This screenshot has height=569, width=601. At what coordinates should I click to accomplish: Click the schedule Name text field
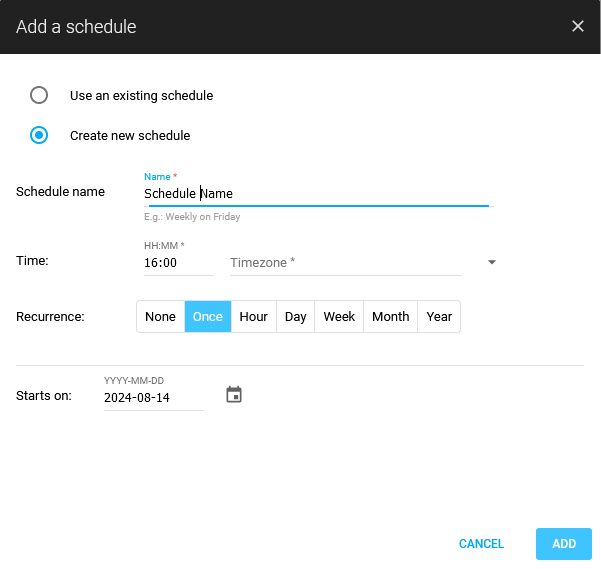(315, 194)
